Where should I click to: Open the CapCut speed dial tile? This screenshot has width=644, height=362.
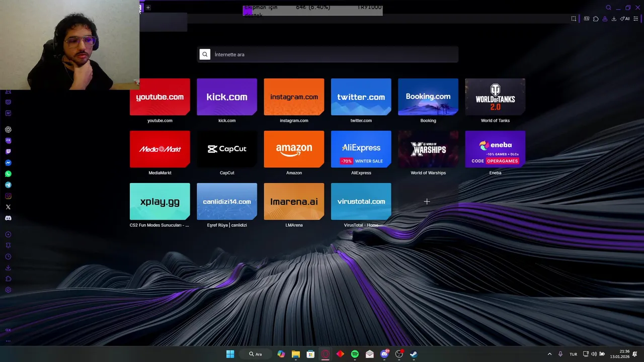227,149
